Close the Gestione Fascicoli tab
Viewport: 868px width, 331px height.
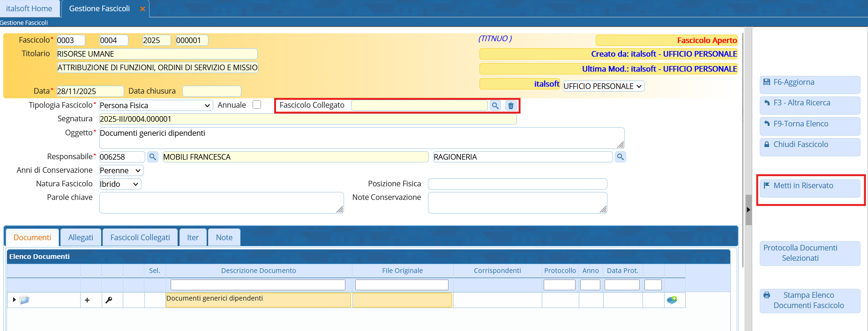tap(142, 9)
